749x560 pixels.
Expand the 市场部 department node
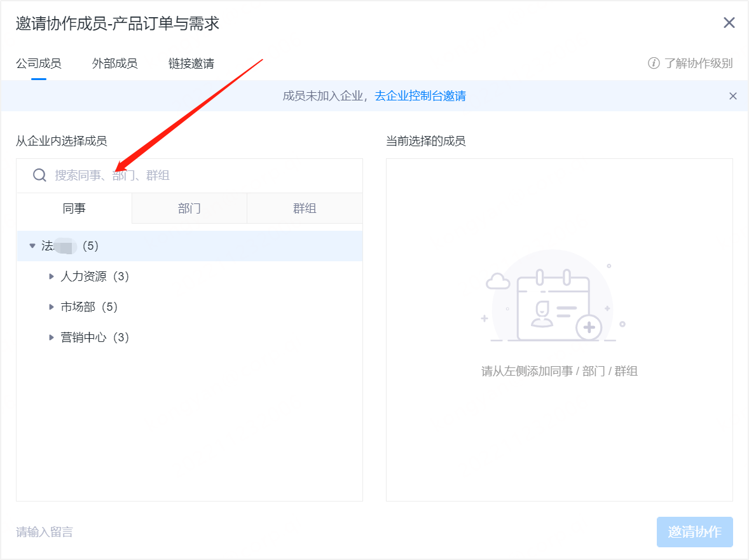52,306
